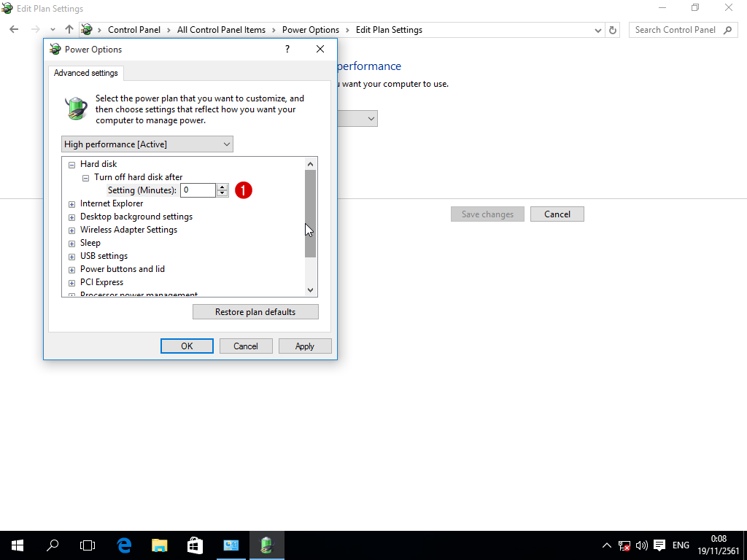Expand the USB settings node
747x560 pixels.
(x=71, y=257)
